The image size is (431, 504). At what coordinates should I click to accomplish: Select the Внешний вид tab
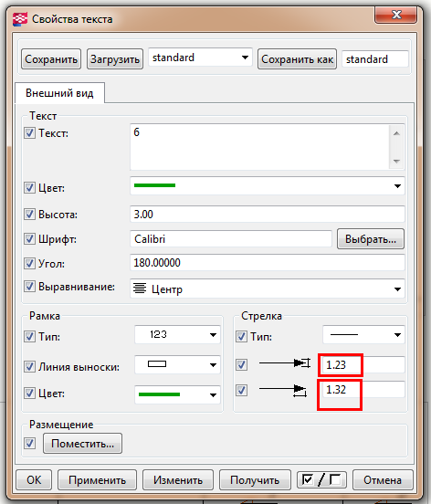(59, 93)
